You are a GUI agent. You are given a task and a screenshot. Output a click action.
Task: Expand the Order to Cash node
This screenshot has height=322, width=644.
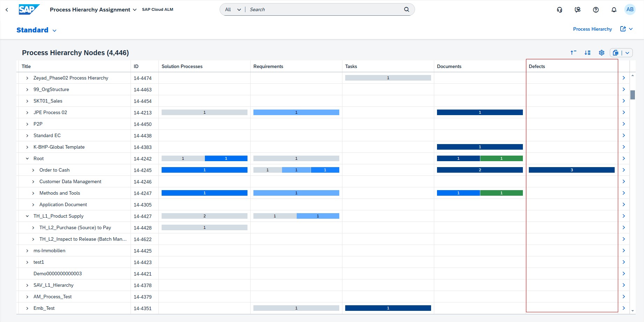click(x=33, y=170)
